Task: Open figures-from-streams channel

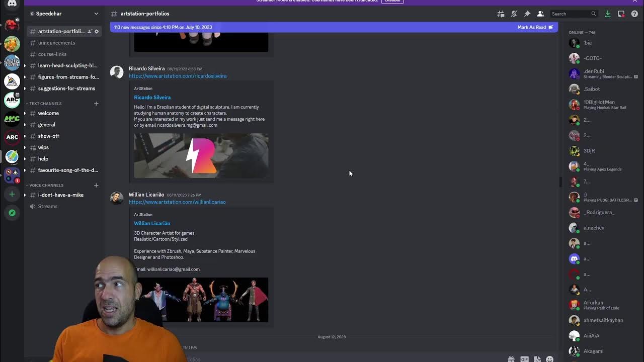Action: (x=63, y=77)
